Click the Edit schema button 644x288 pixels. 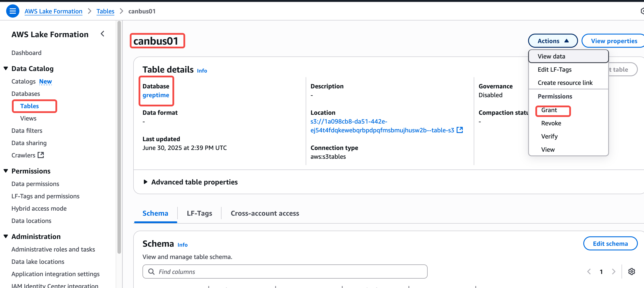pos(610,244)
